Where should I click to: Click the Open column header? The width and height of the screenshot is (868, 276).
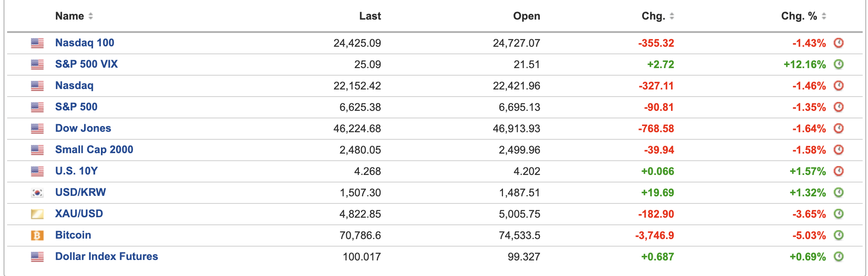(526, 16)
